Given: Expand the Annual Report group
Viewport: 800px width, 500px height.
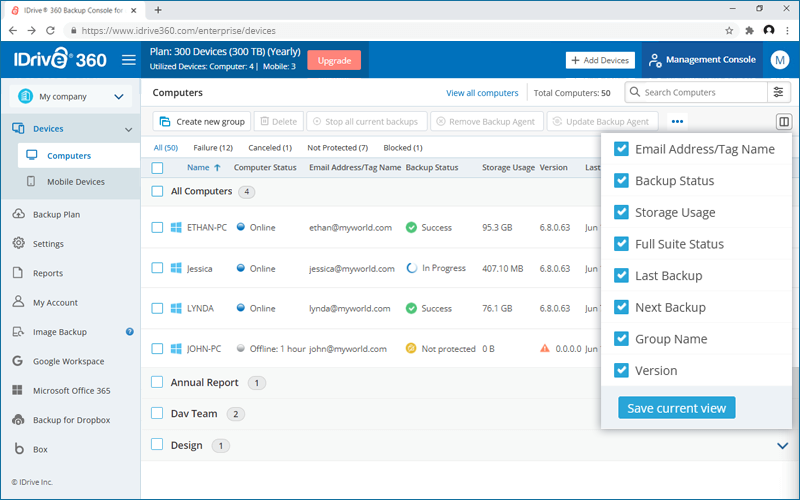Looking at the screenshot, I should pyautogui.click(x=204, y=383).
